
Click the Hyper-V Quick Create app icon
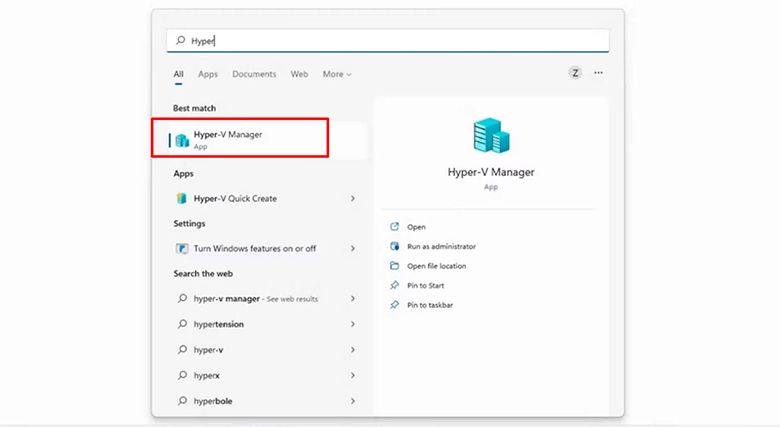point(182,199)
